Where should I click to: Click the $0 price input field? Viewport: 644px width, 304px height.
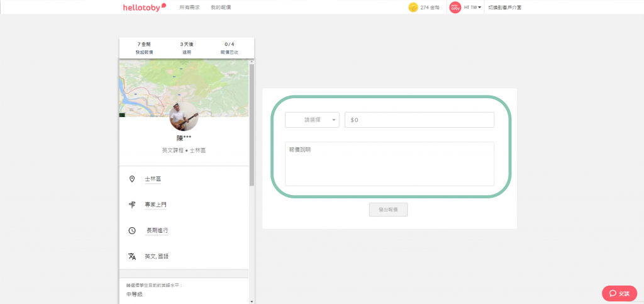pyautogui.click(x=419, y=120)
